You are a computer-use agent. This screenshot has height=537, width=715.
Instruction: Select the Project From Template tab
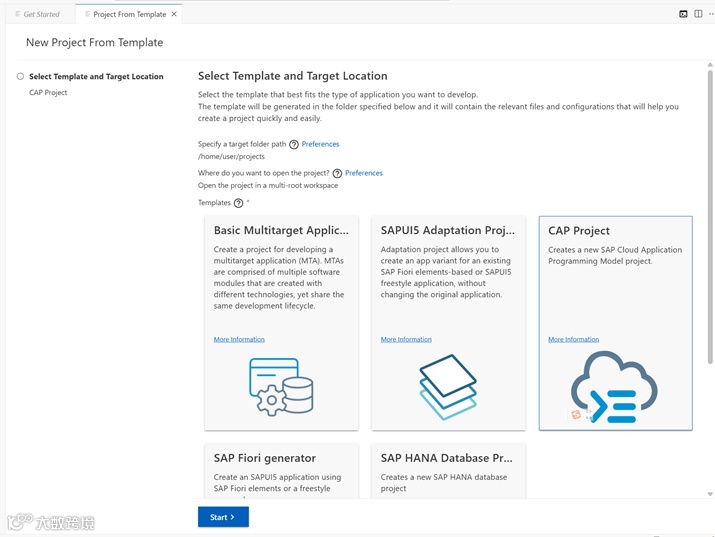click(129, 14)
